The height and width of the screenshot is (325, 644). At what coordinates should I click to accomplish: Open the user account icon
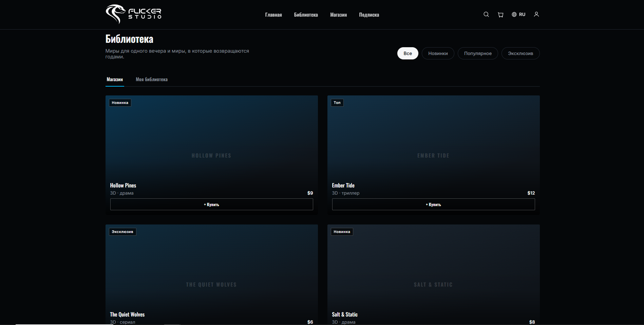(536, 14)
